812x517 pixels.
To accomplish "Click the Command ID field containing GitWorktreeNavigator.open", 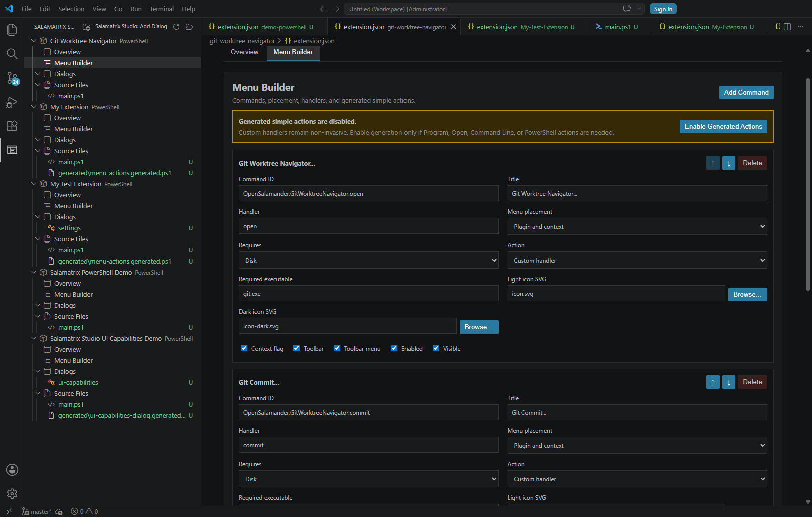I will [368, 193].
